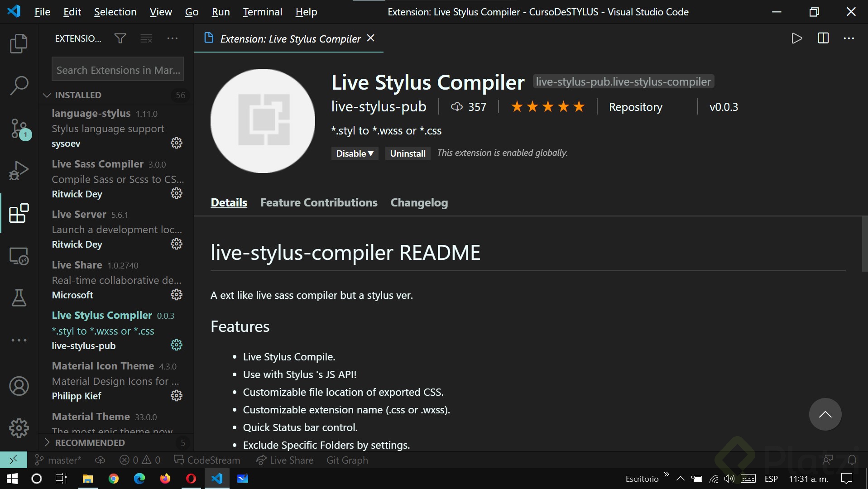Manage the Live Stylus Compiler gear
This screenshot has width=868, height=489.
point(176,345)
